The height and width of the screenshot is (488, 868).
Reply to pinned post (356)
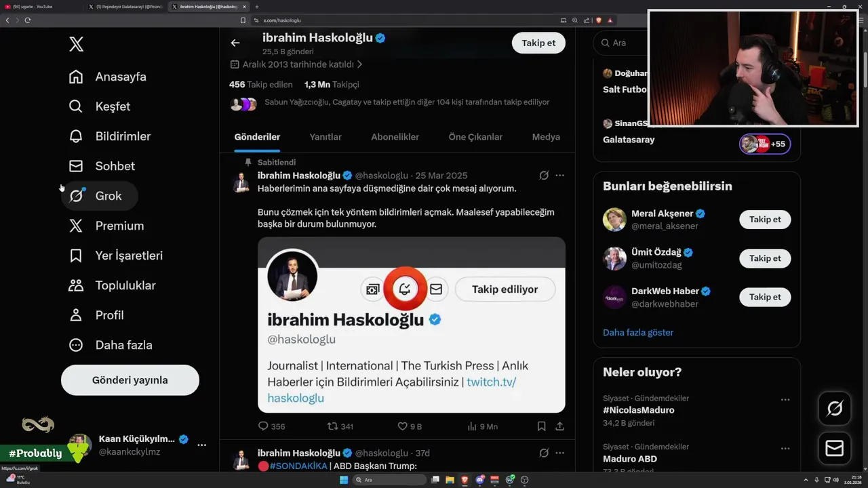271,426
